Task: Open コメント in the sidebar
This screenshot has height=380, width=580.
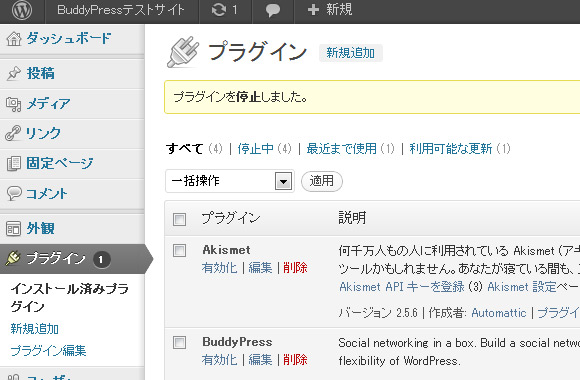Action: click(47, 193)
